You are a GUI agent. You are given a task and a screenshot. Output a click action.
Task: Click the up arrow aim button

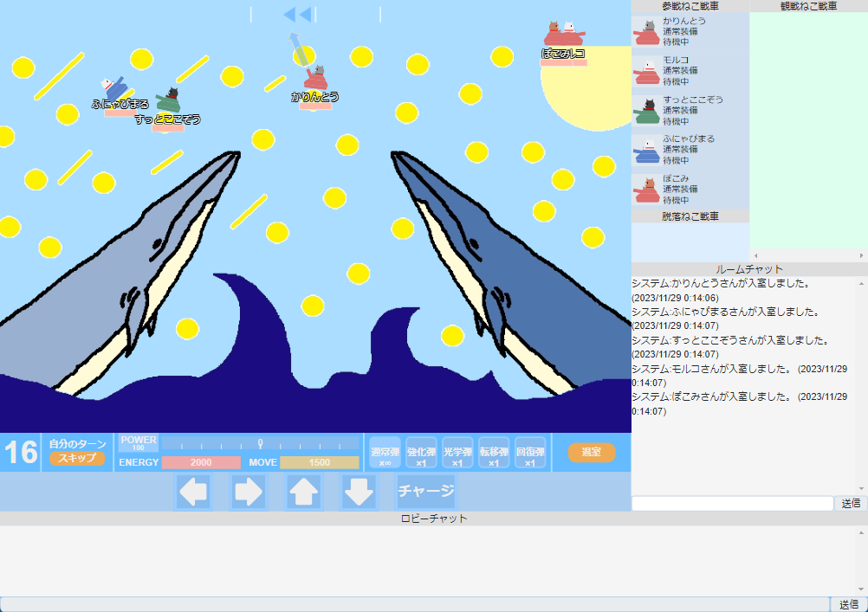(x=303, y=492)
